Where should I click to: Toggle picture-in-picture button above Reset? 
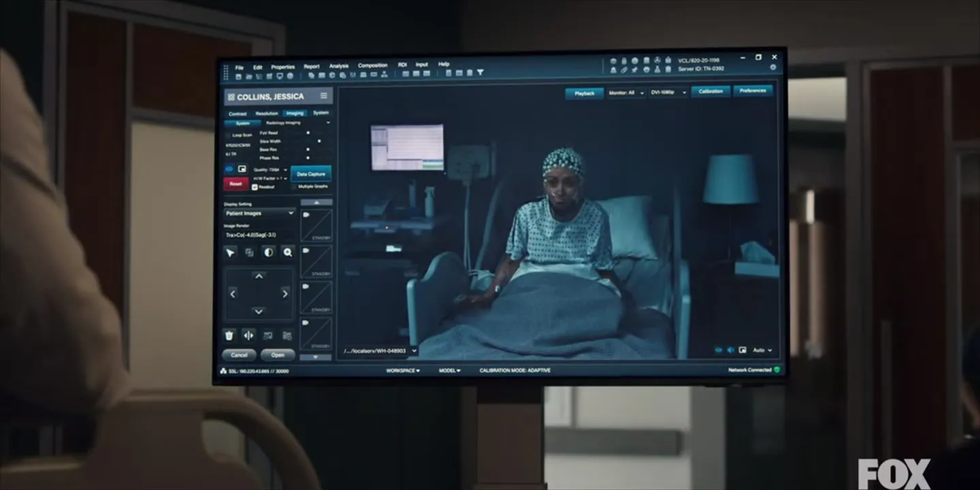[242, 169]
